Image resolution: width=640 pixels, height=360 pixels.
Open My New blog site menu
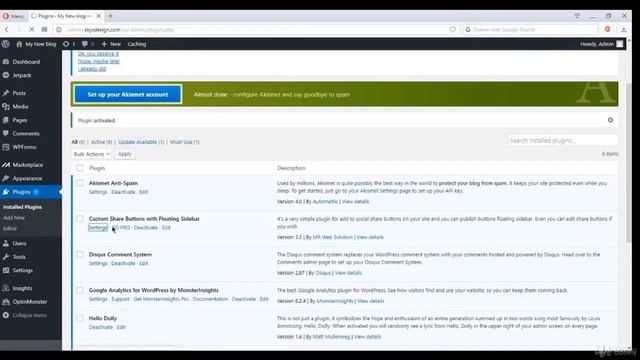[x=36, y=44]
